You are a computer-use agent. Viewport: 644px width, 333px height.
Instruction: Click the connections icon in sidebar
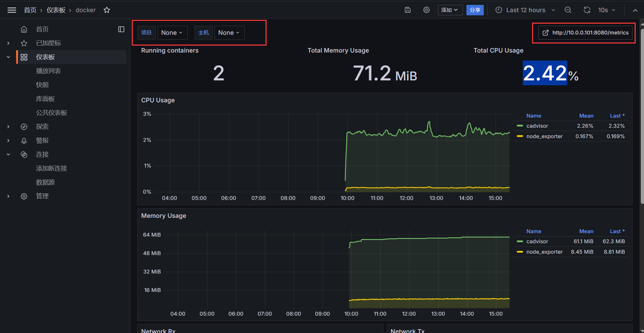(24, 154)
